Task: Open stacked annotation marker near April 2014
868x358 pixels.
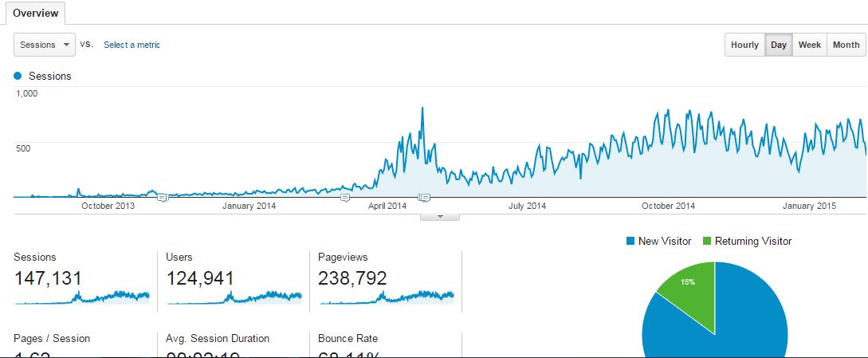Action: point(424,197)
